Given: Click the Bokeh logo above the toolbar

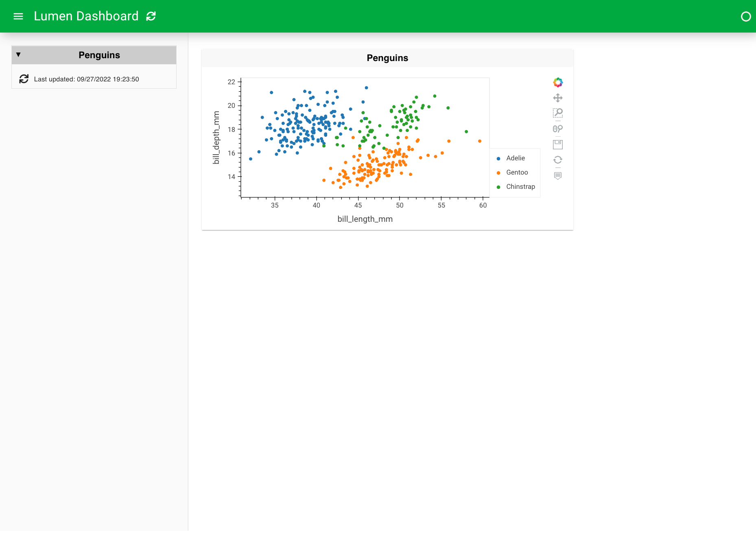Looking at the screenshot, I should [557, 82].
